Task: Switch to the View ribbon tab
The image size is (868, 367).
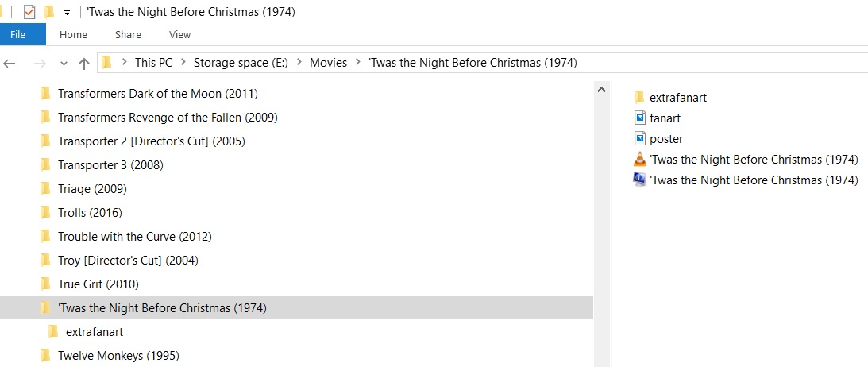Action: (x=179, y=34)
